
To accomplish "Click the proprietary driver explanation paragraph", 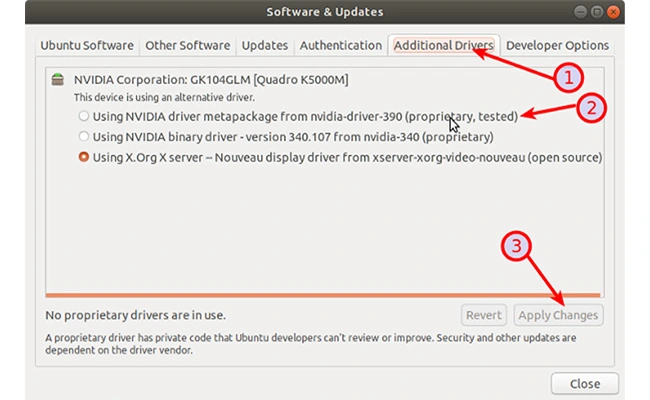I will (310, 344).
